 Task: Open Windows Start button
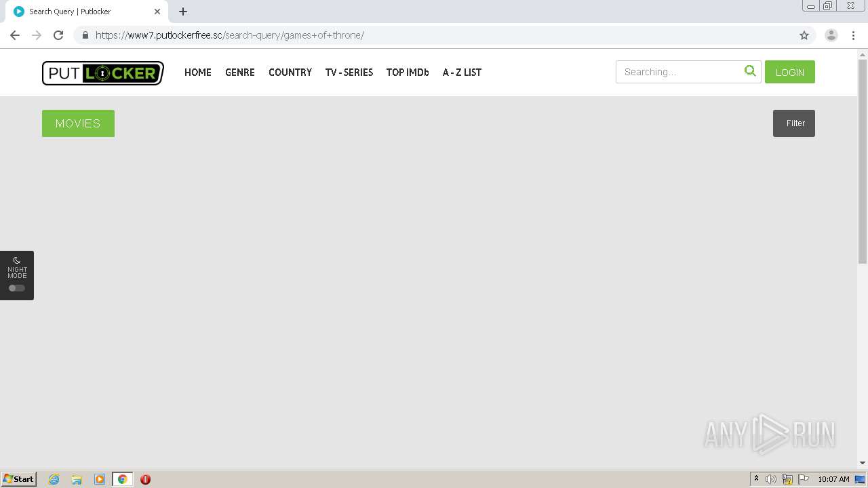(19, 479)
